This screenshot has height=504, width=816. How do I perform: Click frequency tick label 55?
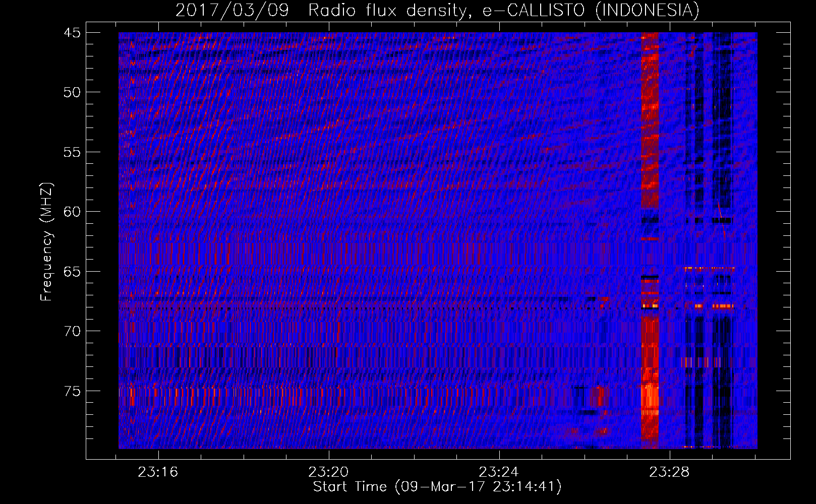pyautogui.click(x=72, y=152)
